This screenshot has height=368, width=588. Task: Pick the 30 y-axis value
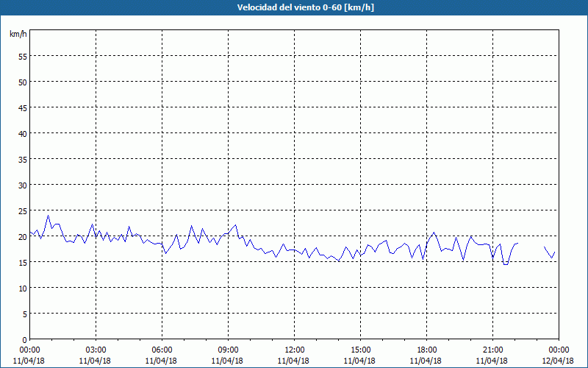tap(23, 187)
